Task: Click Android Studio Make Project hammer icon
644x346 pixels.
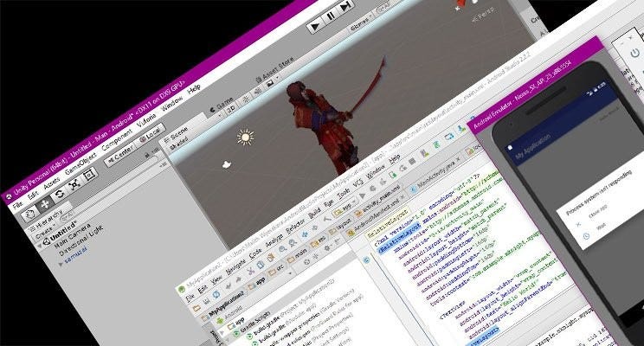Action: 326,220
